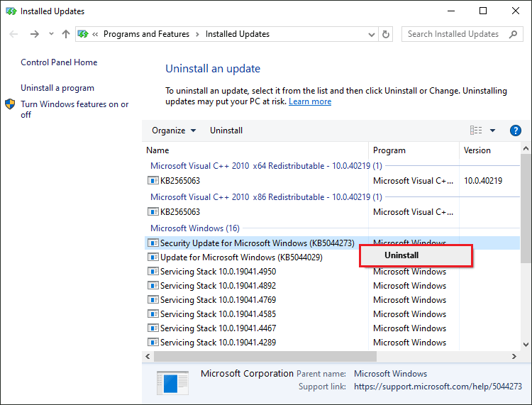
Task: Click the change view layout icon
Action: pos(476,131)
